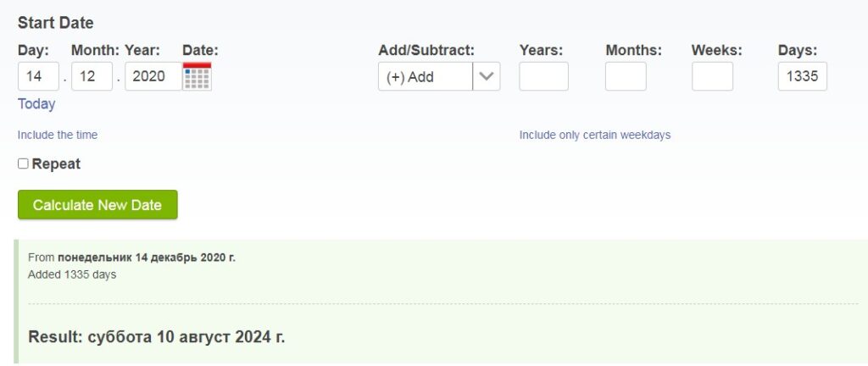Click the 'From понедельник 14 декабрь 2020' line

[x=131, y=258]
